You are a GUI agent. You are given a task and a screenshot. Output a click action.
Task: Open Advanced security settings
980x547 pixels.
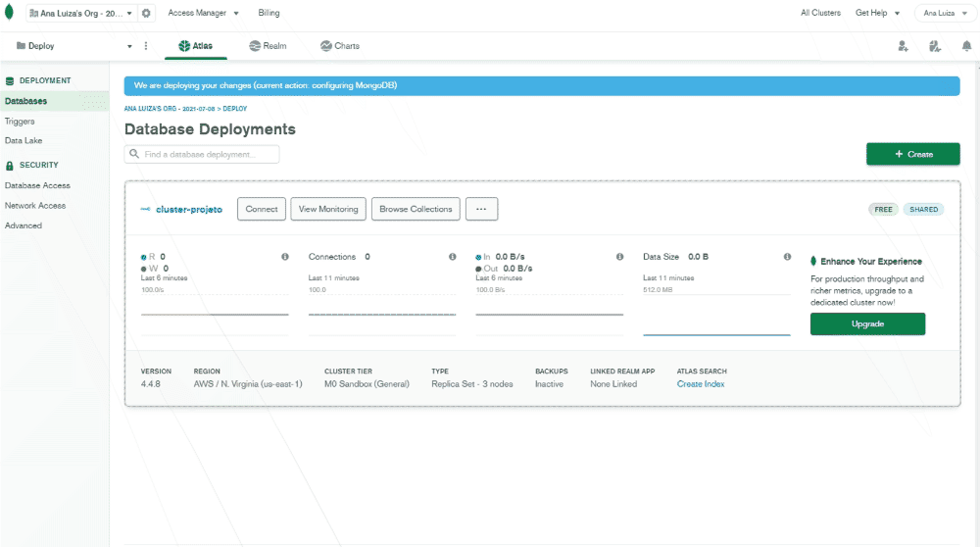click(24, 225)
